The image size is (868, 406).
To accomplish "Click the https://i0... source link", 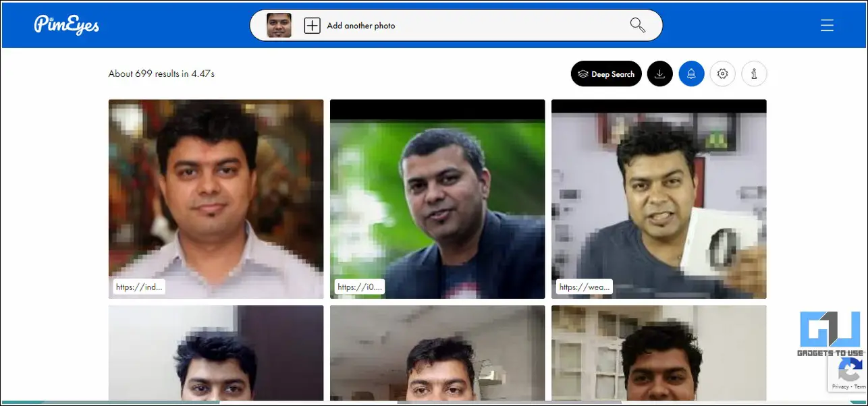I will pyautogui.click(x=360, y=287).
